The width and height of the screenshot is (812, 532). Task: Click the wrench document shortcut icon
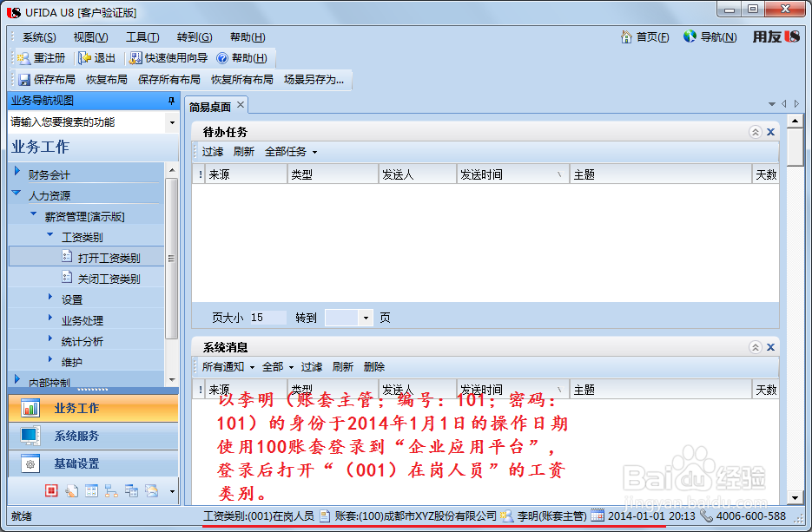click(71, 490)
